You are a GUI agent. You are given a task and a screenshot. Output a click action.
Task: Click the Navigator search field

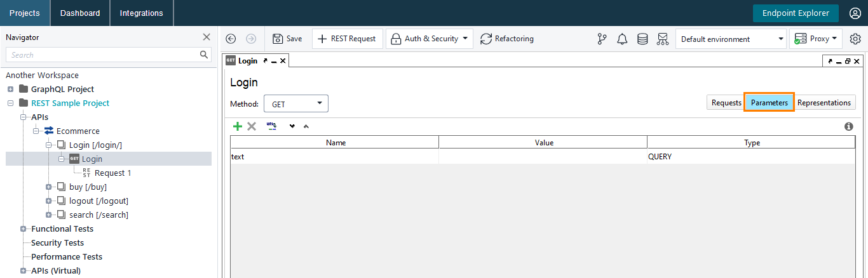pos(102,55)
